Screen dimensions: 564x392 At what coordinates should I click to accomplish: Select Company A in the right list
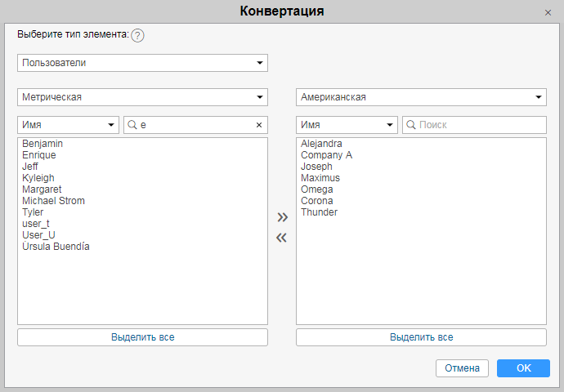[x=326, y=155]
